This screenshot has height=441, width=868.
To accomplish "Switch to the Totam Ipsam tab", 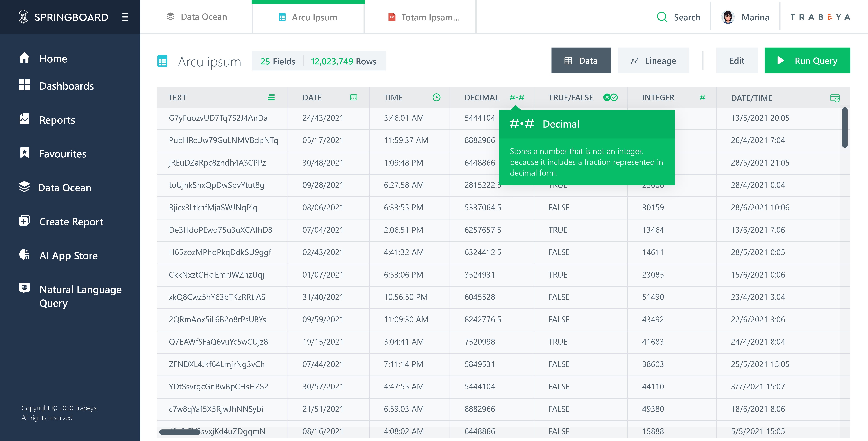I will click(420, 16).
